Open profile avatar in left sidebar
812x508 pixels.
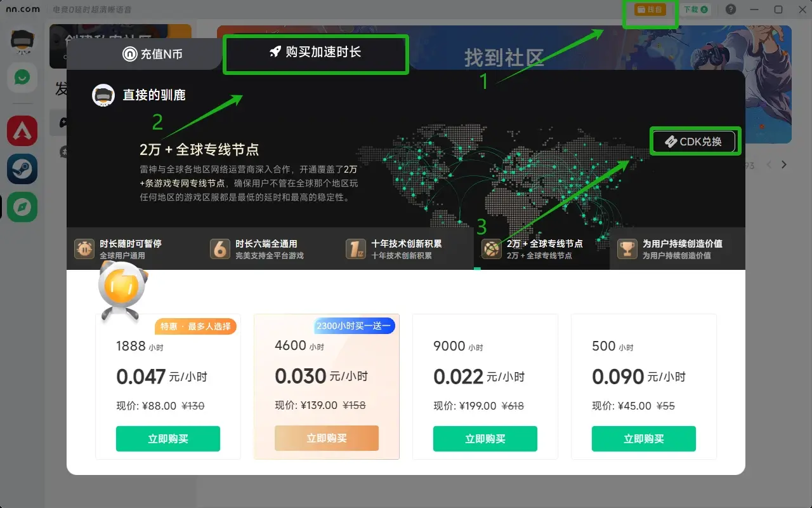click(22, 41)
